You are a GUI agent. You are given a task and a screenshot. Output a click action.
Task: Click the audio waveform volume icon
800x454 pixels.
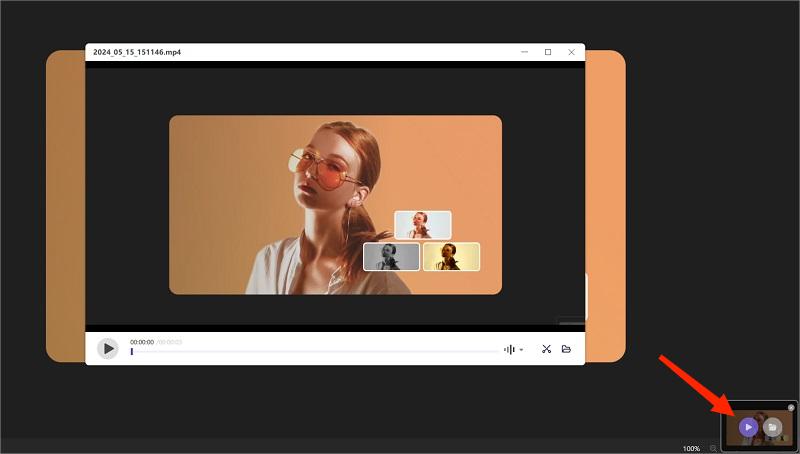click(509, 349)
